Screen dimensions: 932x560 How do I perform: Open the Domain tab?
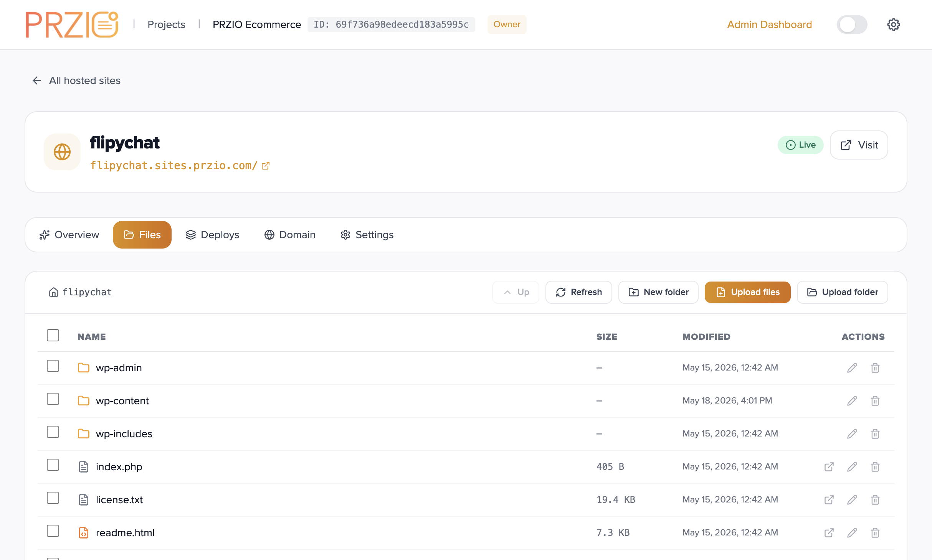tap(290, 235)
